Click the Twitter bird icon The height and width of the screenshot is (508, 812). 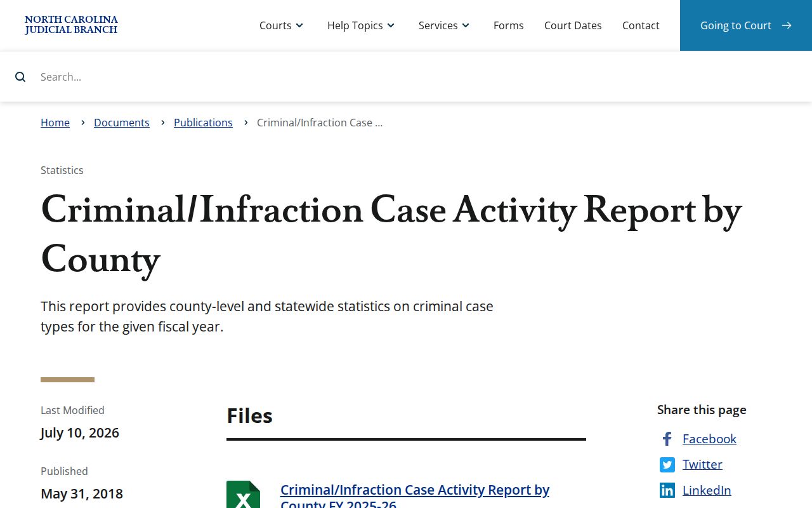[x=667, y=465]
